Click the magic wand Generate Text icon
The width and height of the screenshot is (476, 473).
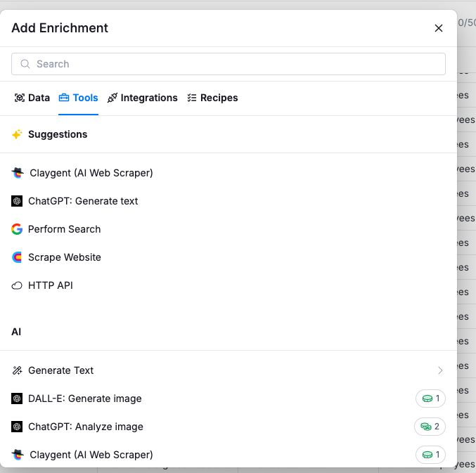pos(17,370)
